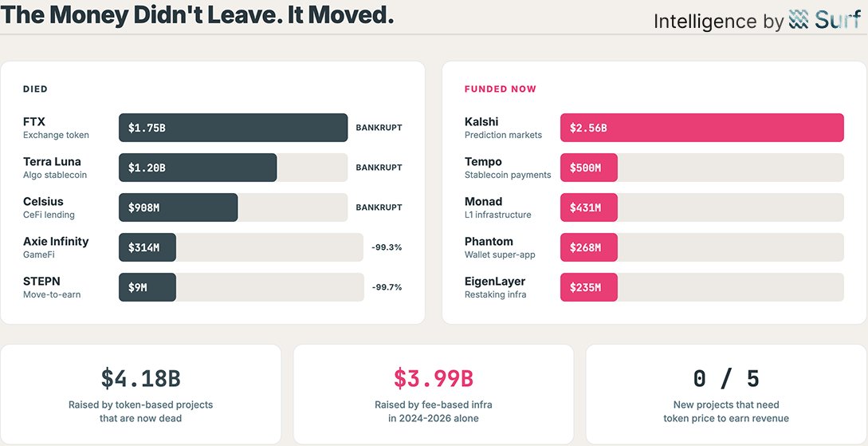Click the Monad $431M bar
The image size is (868, 446).
pyautogui.click(x=589, y=207)
